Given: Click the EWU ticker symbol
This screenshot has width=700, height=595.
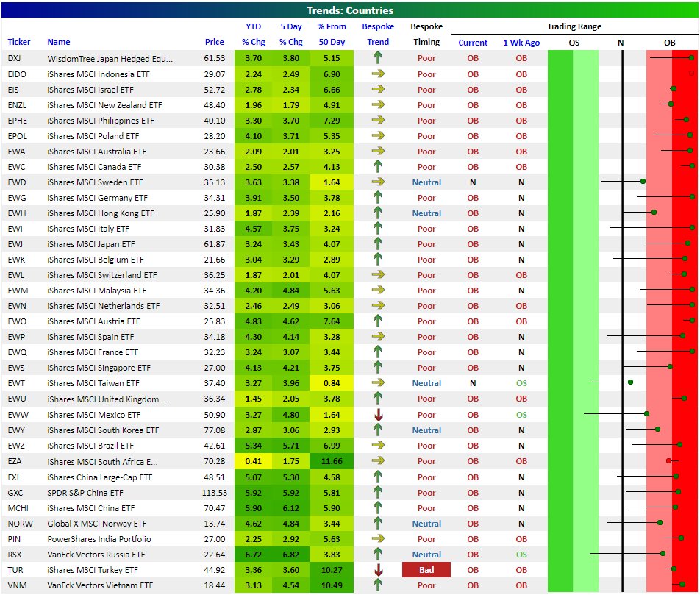Looking at the screenshot, I should tap(17, 399).
